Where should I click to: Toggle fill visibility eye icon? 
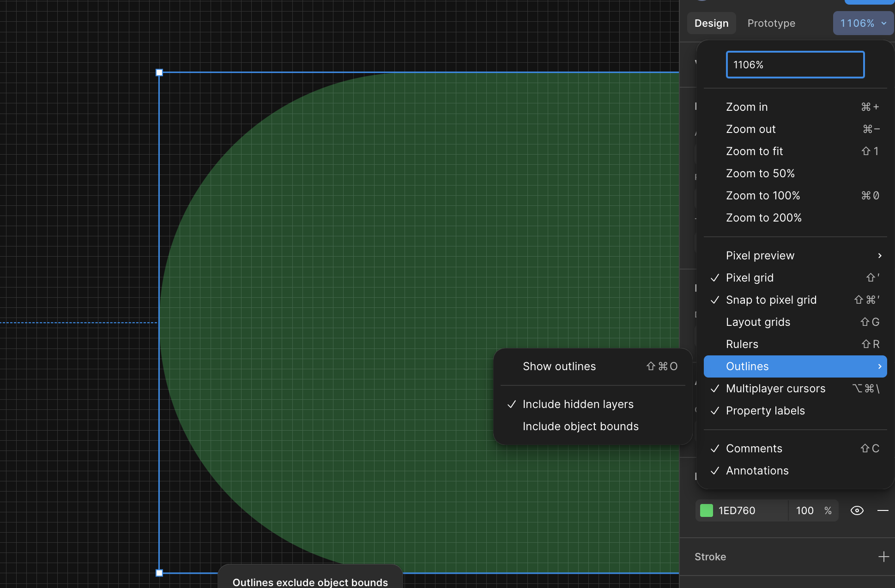point(857,510)
